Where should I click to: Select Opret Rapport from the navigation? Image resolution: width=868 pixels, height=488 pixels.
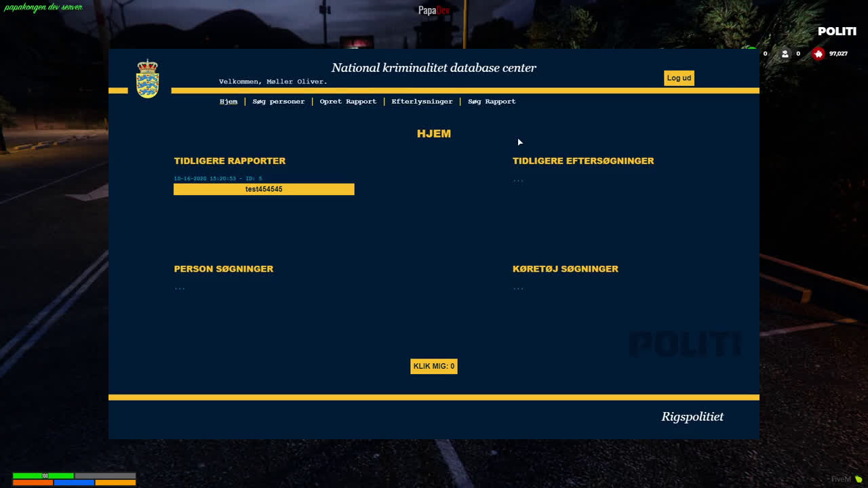[x=348, y=102]
